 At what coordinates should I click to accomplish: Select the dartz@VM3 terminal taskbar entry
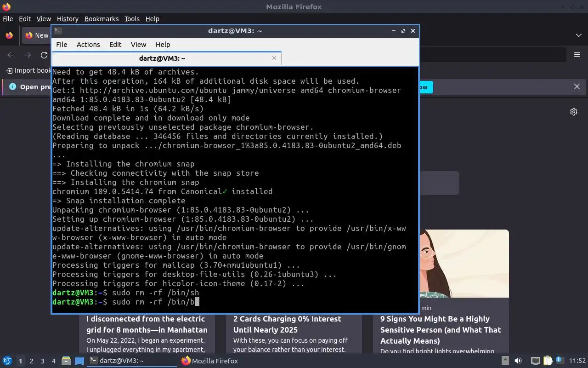point(132,361)
